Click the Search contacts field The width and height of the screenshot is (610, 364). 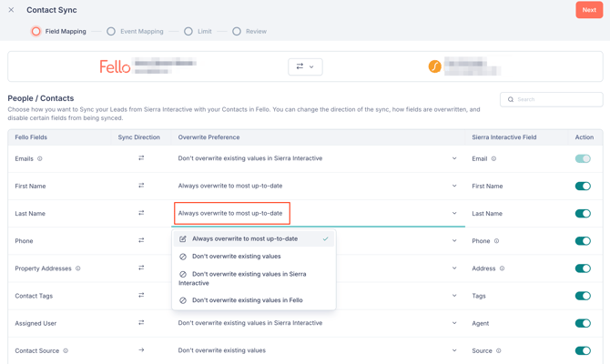pyautogui.click(x=551, y=99)
